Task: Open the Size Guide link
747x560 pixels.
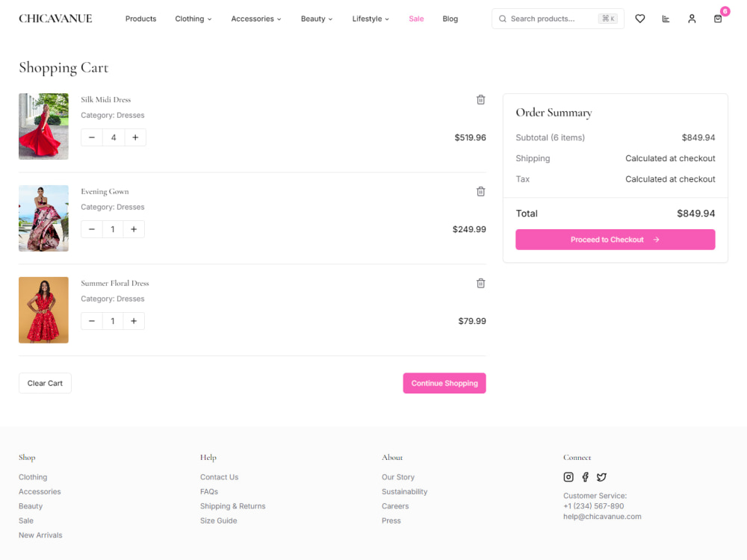Action: click(x=218, y=520)
